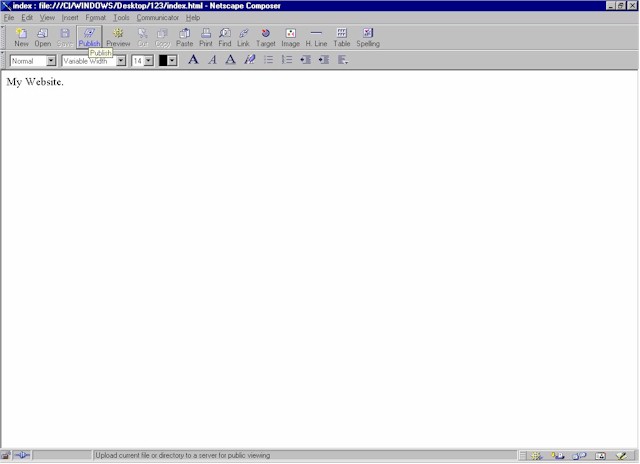640x464 pixels.
Task: Click the Copy toolbar icon
Action: coord(162,38)
